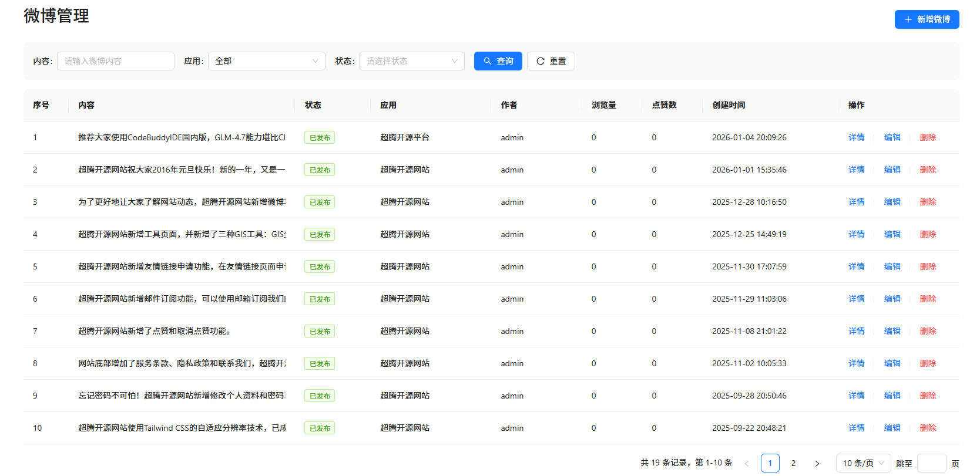The image size is (980, 476).
Task: Open the 状态 status dropdown
Action: [411, 61]
